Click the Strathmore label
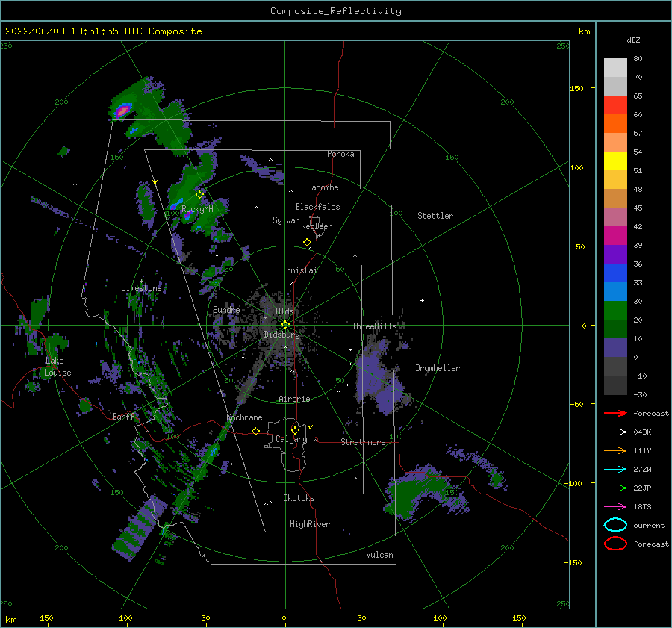Screen dimensions: 672x628 tap(363, 442)
